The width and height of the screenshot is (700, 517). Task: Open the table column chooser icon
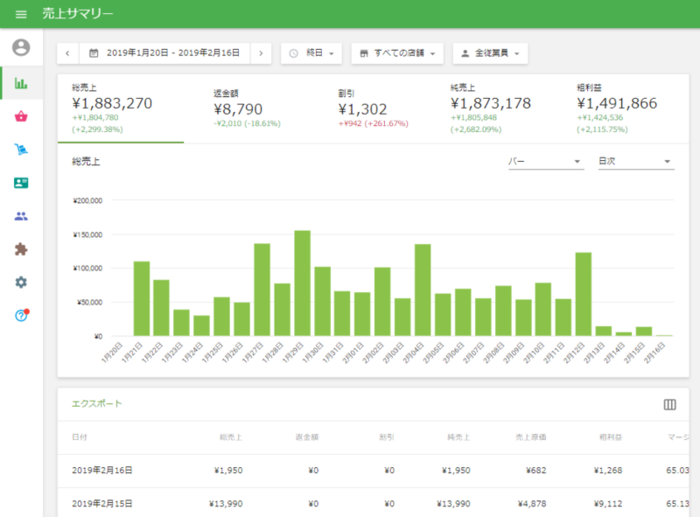[669, 404]
